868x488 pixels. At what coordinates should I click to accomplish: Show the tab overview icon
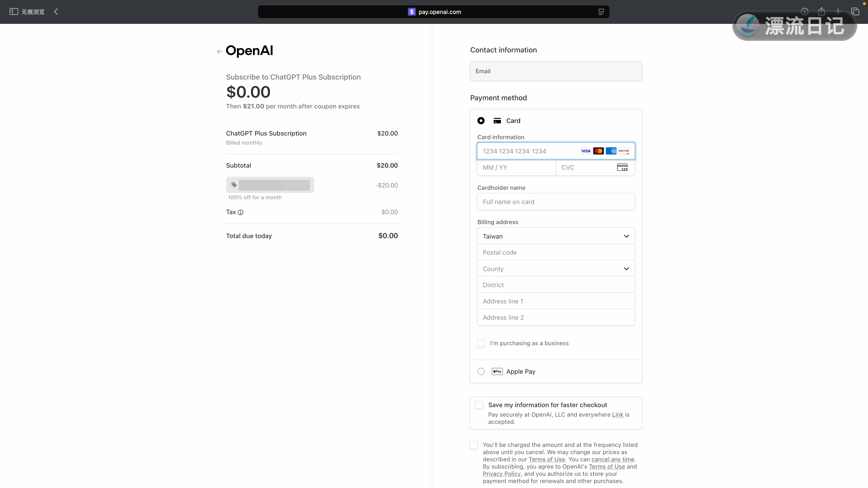tap(855, 12)
